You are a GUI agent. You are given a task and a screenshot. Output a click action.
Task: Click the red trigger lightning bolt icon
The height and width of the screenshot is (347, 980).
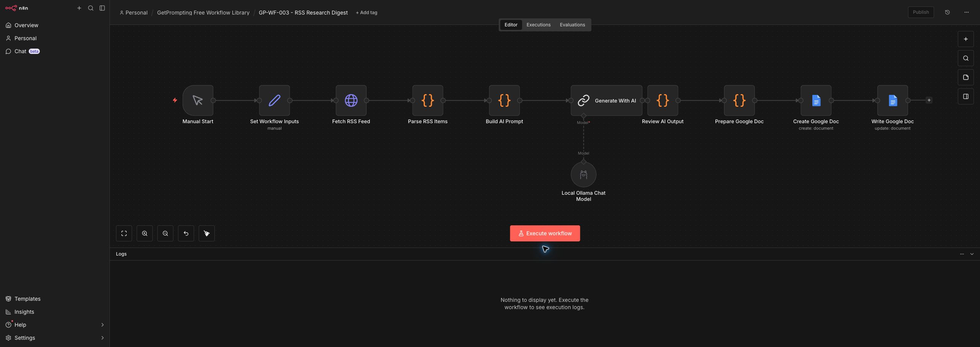pyautogui.click(x=175, y=100)
